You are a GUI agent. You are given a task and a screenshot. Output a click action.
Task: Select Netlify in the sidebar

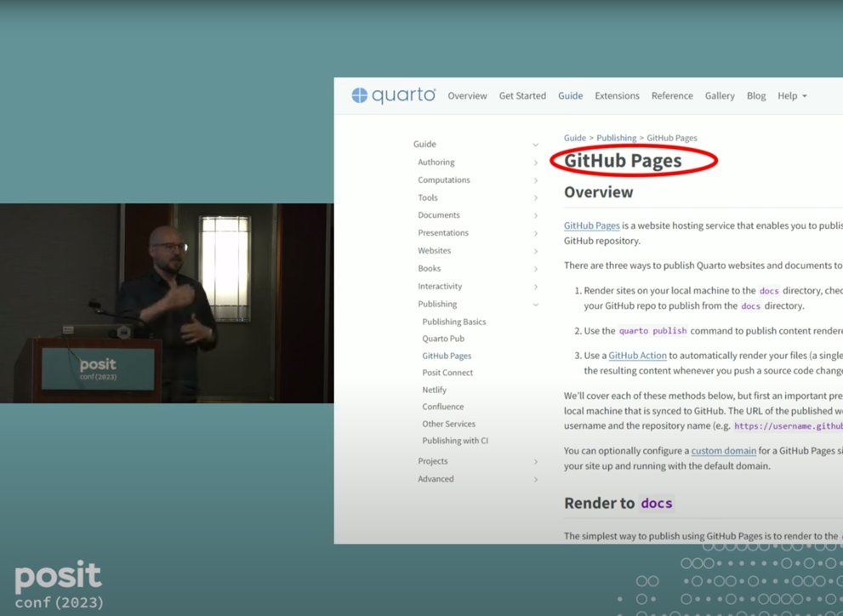(x=434, y=390)
